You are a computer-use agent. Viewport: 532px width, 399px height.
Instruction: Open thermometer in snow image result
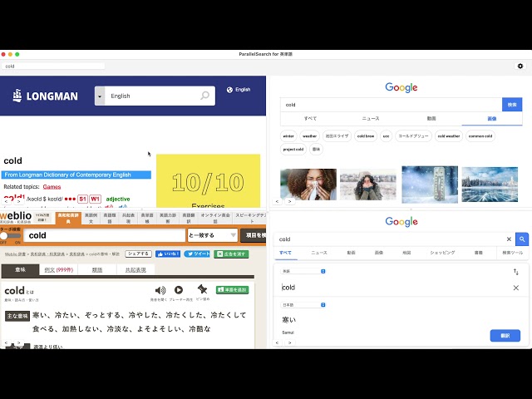[430, 185]
